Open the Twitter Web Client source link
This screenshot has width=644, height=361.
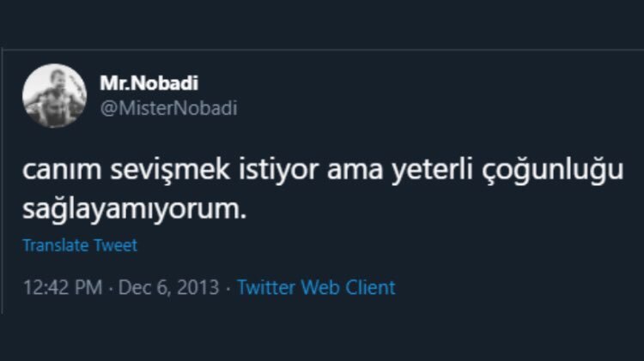point(316,287)
